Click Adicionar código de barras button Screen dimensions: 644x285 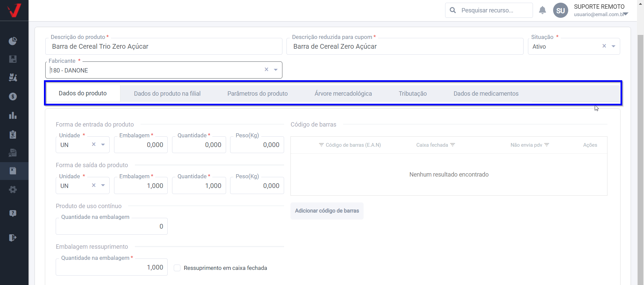(x=327, y=211)
